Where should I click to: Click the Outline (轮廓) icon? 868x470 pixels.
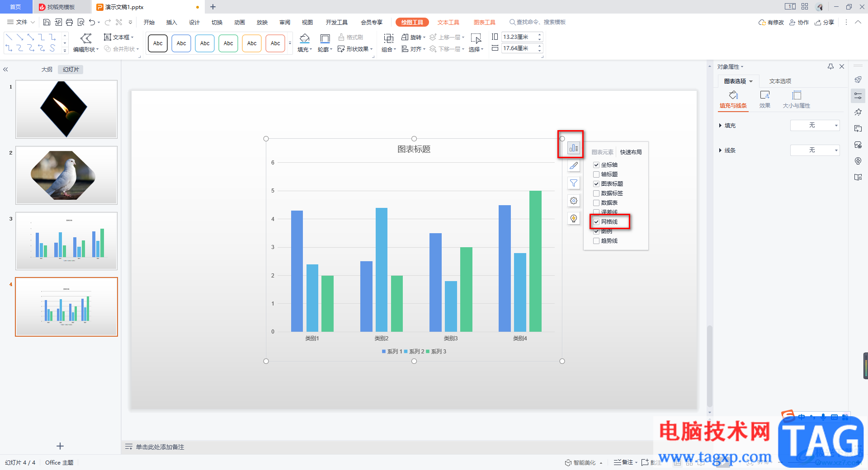point(325,38)
